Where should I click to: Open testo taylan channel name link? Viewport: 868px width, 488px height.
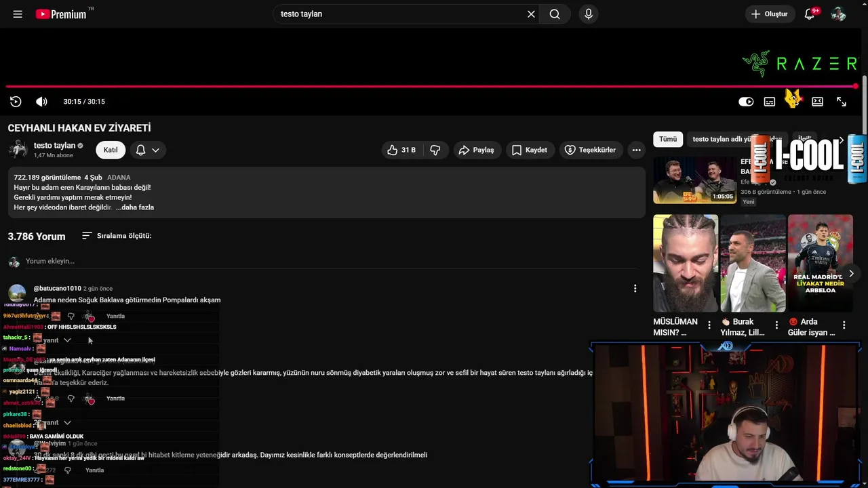pos(54,146)
